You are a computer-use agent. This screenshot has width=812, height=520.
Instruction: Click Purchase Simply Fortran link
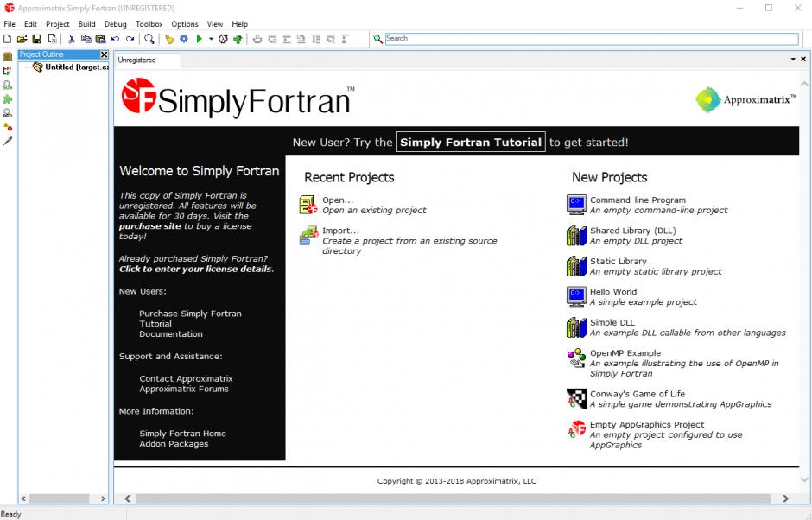click(x=190, y=314)
